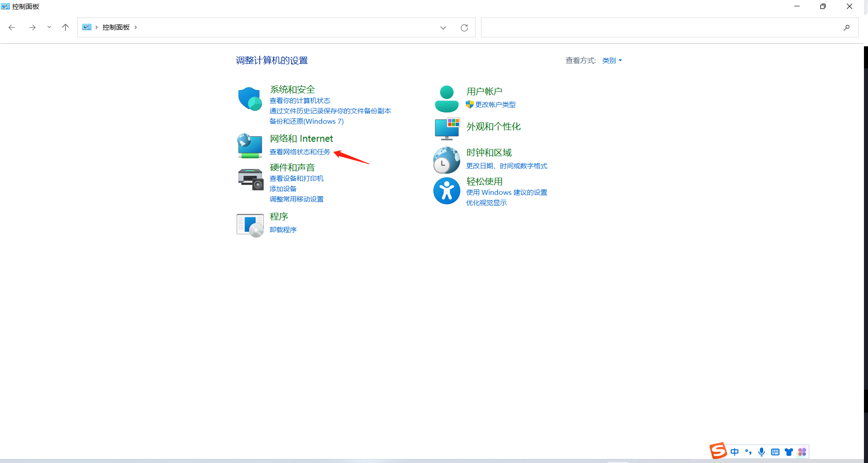868x463 pixels.
Task: Click 更改帐户类型 link
Action: click(495, 105)
